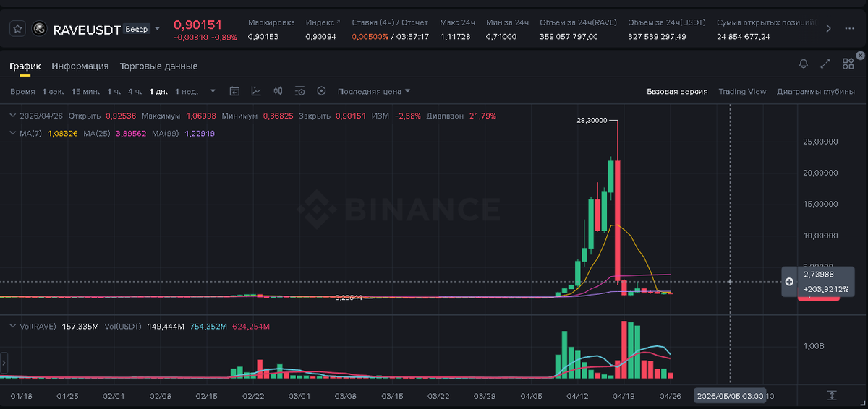Click the funding rate 0,00500%
The height and width of the screenshot is (409, 868).
pos(370,36)
